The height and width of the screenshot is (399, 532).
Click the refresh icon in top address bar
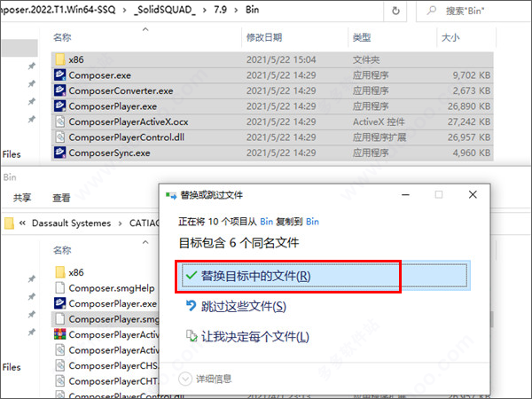pyautogui.click(x=395, y=11)
